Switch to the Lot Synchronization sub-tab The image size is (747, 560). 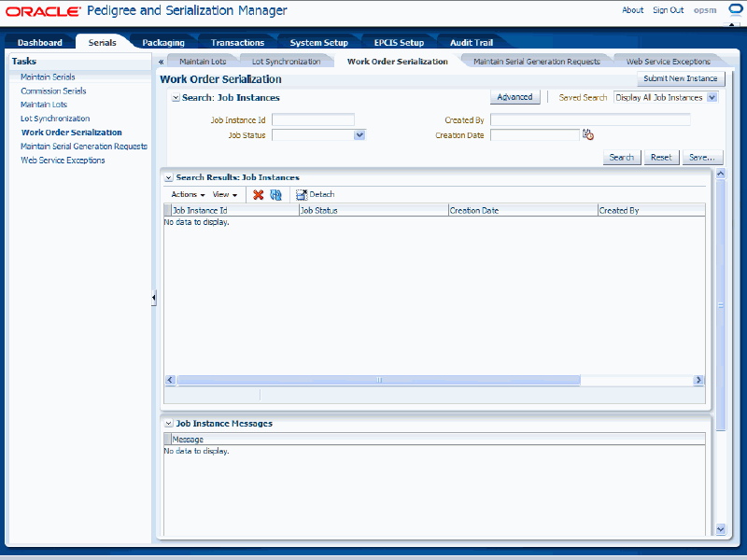click(287, 62)
